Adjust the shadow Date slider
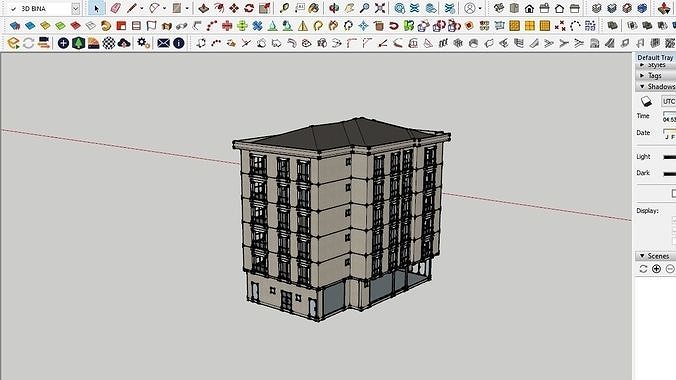This screenshot has width=676, height=380. (x=670, y=130)
